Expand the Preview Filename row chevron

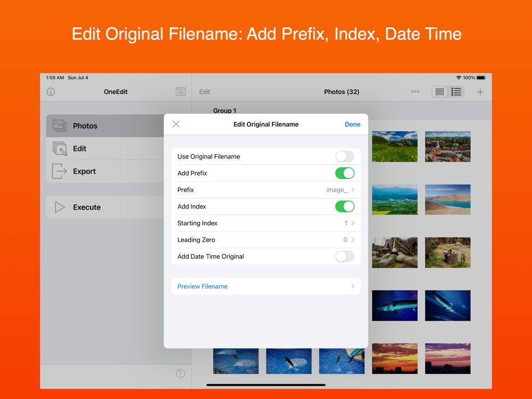point(353,286)
